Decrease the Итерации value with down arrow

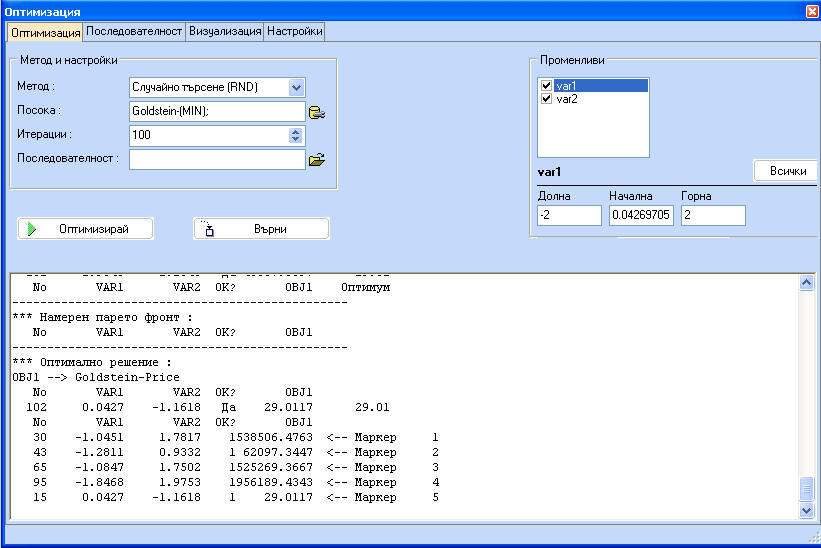tap(295, 139)
